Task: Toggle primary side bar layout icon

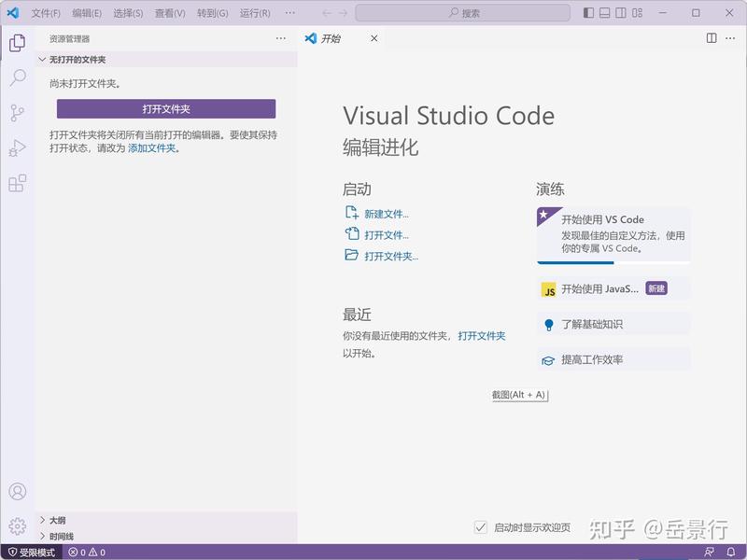Action: click(588, 13)
